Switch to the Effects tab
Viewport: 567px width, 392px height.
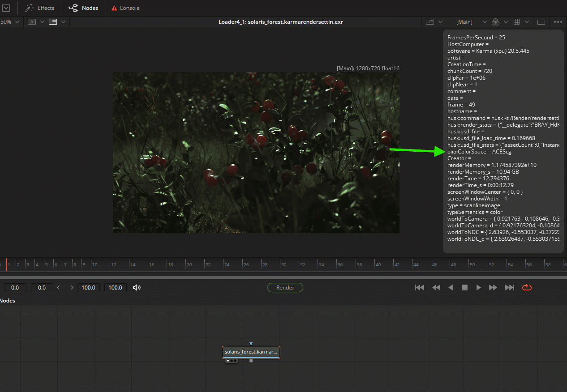(40, 8)
